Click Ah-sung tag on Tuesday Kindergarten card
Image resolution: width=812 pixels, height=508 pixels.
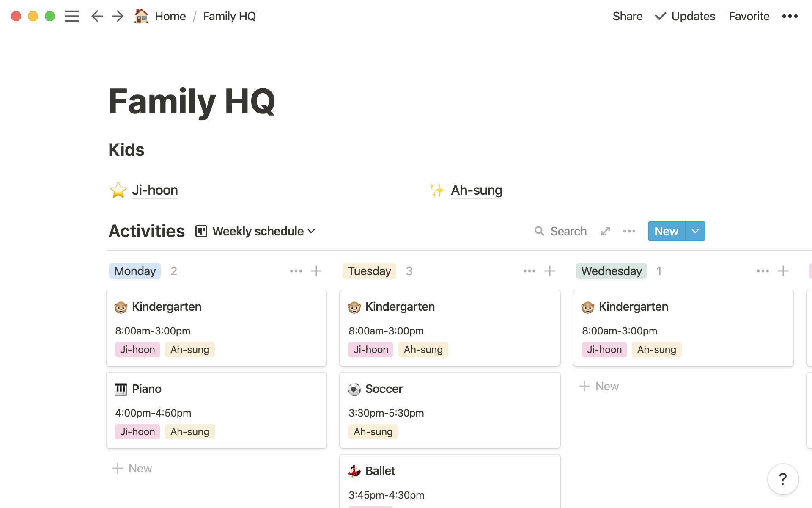click(x=423, y=350)
